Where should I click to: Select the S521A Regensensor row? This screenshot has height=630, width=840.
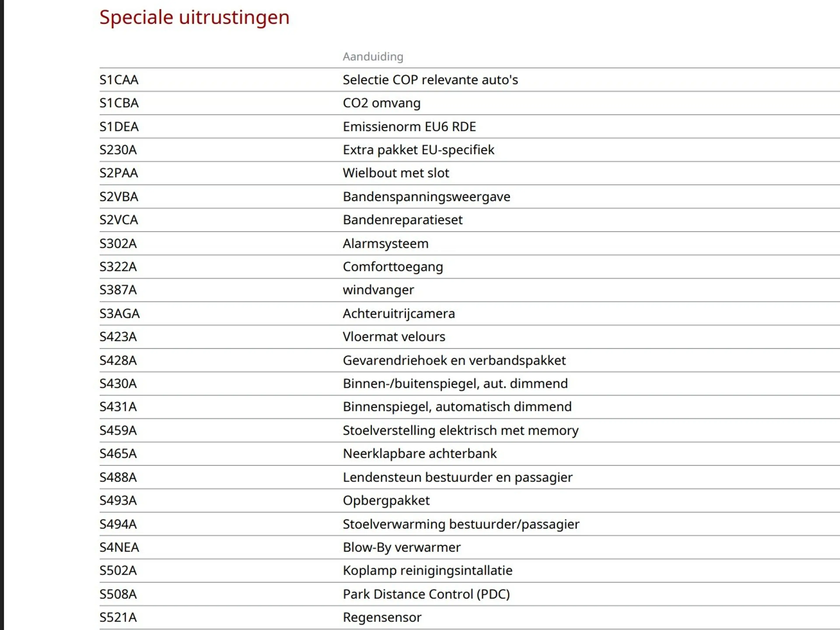(470, 618)
